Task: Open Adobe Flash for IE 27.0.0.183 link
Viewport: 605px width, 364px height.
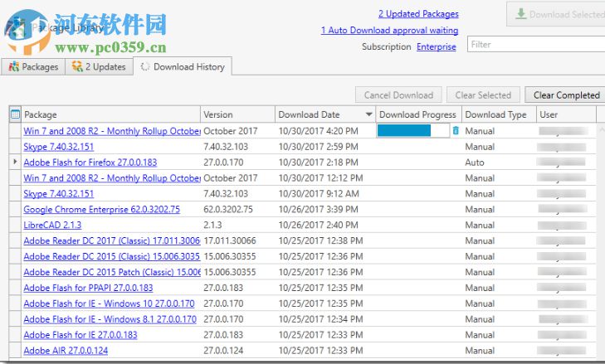Action: coord(81,335)
